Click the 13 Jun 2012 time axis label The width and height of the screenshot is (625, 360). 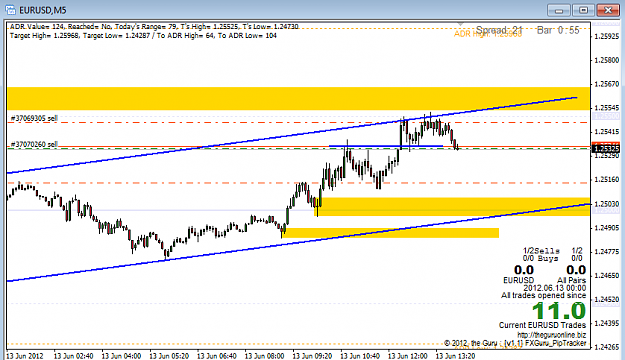tap(25, 356)
